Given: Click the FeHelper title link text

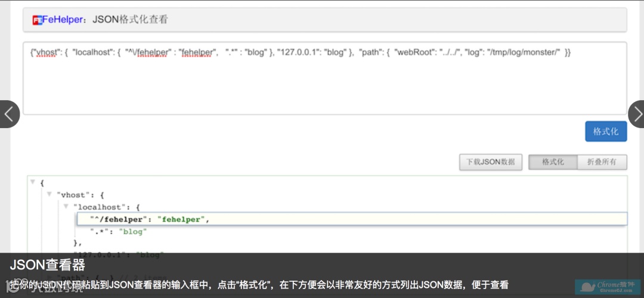Looking at the screenshot, I should click(63, 19).
